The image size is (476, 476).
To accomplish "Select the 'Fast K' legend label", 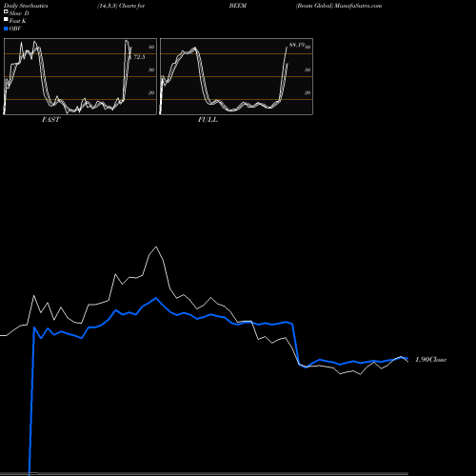I will click(x=17, y=21).
